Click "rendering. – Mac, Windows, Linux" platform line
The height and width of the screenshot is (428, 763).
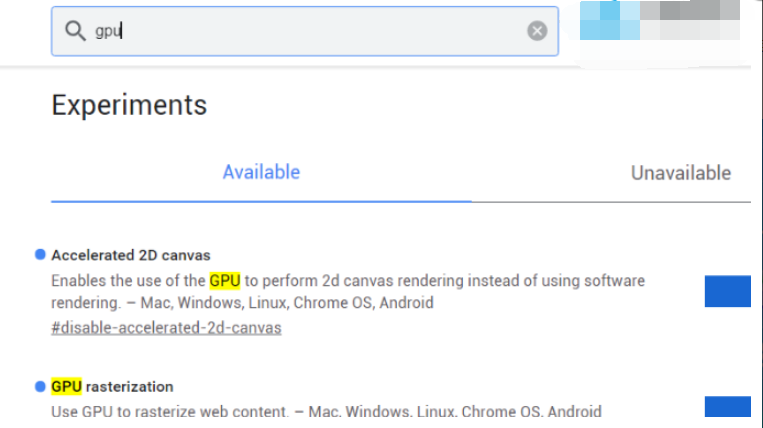(x=242, y=303)
